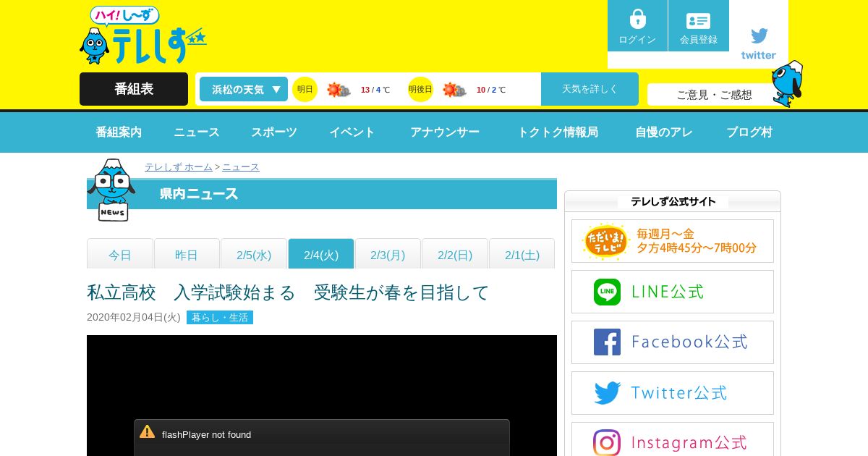Click the LINE green logo icon
The height and width of the screenshot is (456, 868).
tap(607, 292)
